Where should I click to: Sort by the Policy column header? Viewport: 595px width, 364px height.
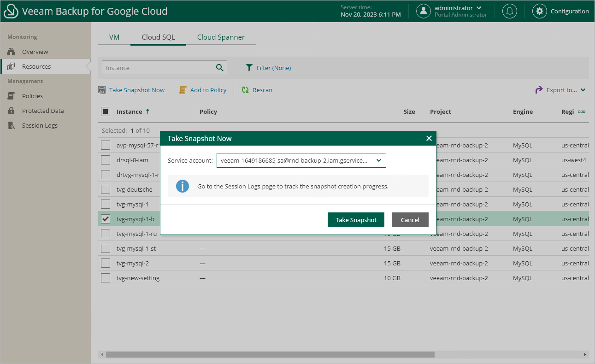coord(208,112)
